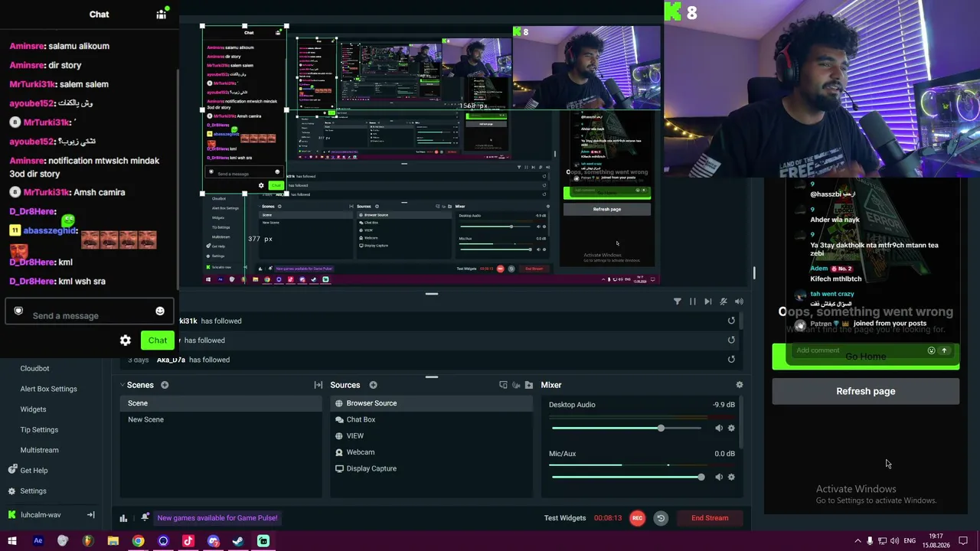Open Cloudbot from the sidebar

click(x=34, y=369)
